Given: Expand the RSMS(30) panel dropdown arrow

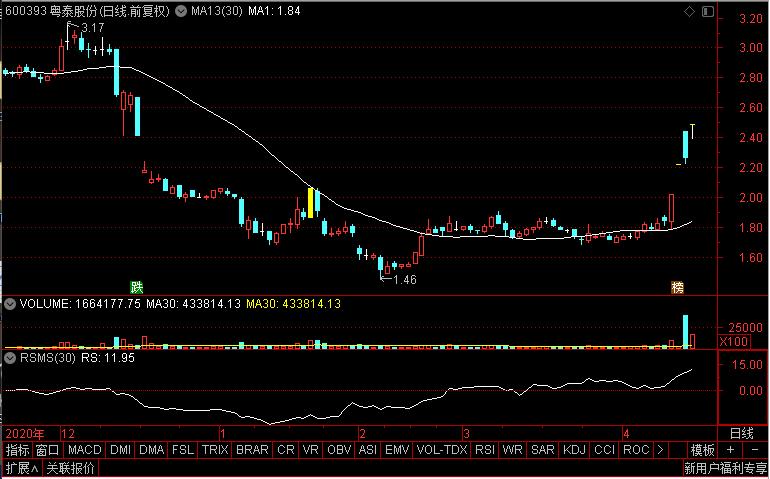Looking at the screenshot, I should pyautogui.click(x=9, y=358).
